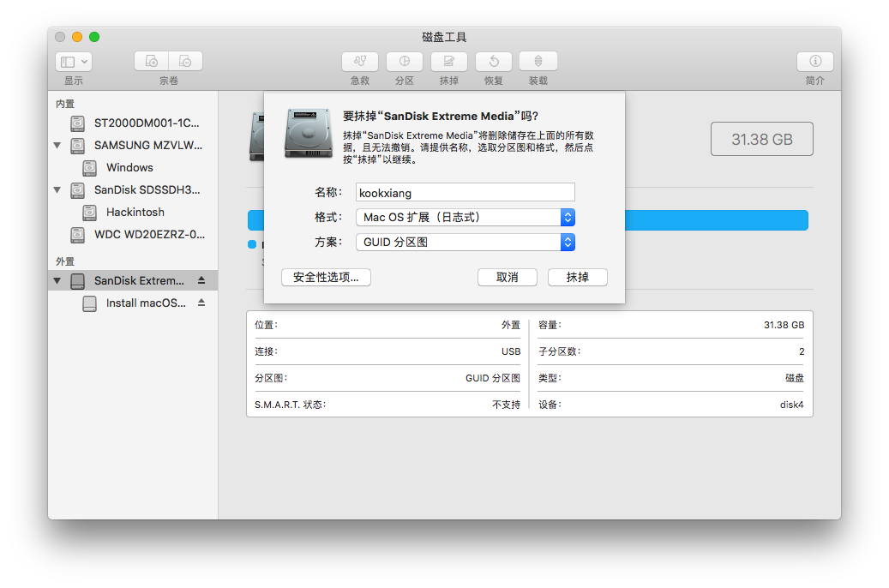Collapse the SAMSUNG MZVLW disk tree
The image size is (889, 588).
click(57, 146)
